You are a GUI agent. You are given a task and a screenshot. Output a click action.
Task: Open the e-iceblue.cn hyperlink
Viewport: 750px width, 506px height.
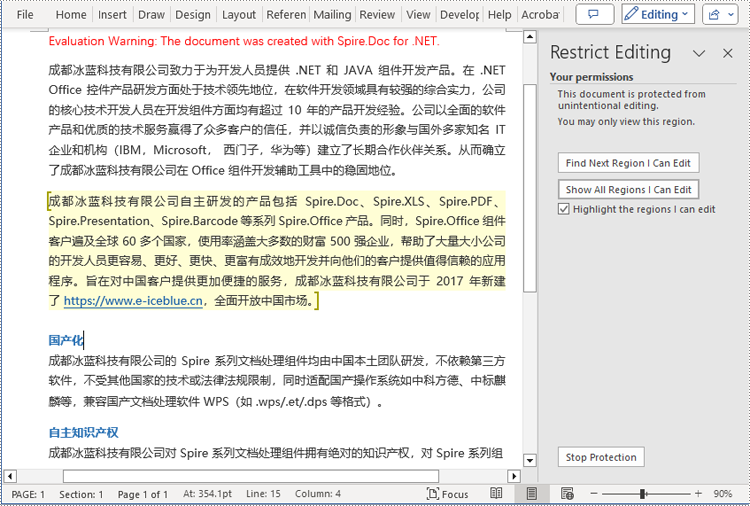point(133,301)
